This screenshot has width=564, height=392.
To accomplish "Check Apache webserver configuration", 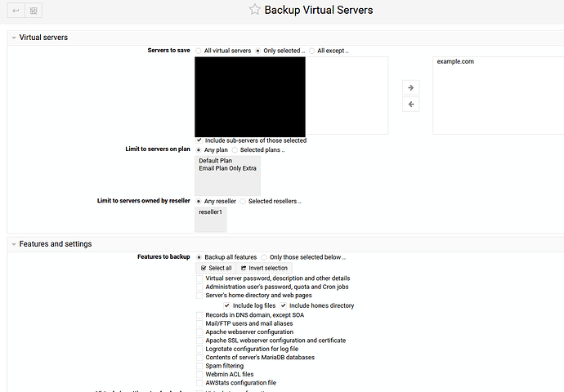I will click(199, 332).
